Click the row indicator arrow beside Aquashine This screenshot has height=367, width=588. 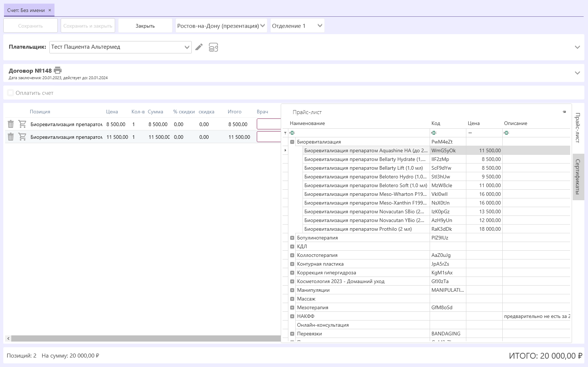coord(285,150)
